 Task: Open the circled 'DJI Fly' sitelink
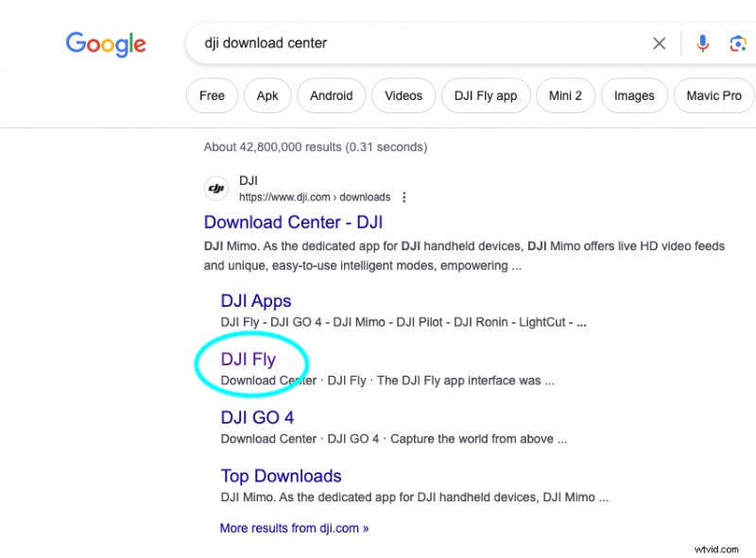click(249, 359)
